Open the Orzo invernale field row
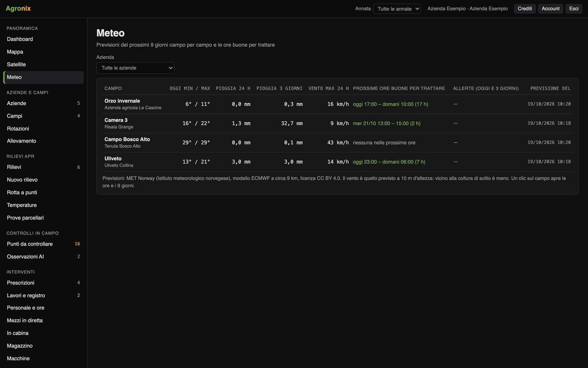 point(337,104)
